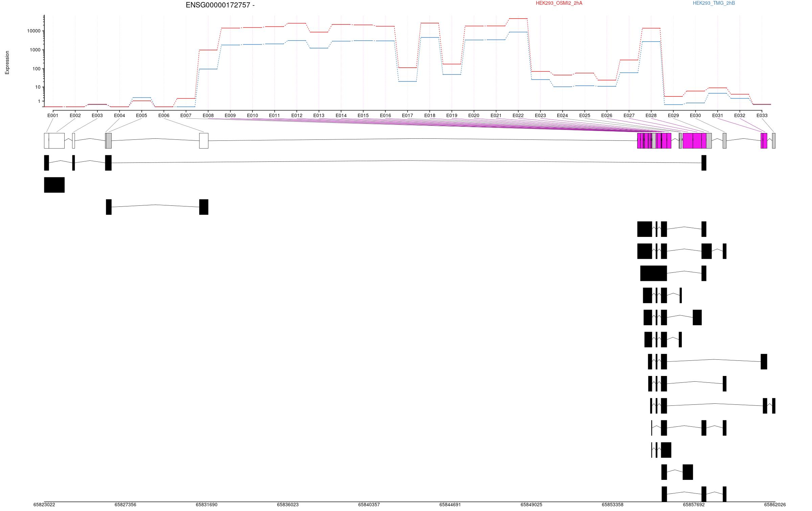812x511 pixels.
Task: Click exon label E022
Action: (x=518, y=115)
